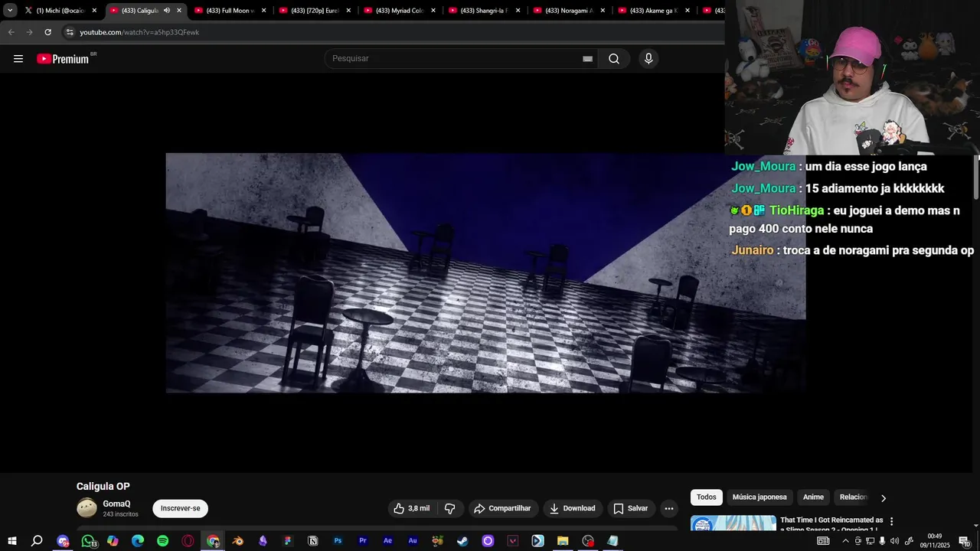980x551 pixels.
Task: Dislike the video with thumbs down
Action: (450, 508)
